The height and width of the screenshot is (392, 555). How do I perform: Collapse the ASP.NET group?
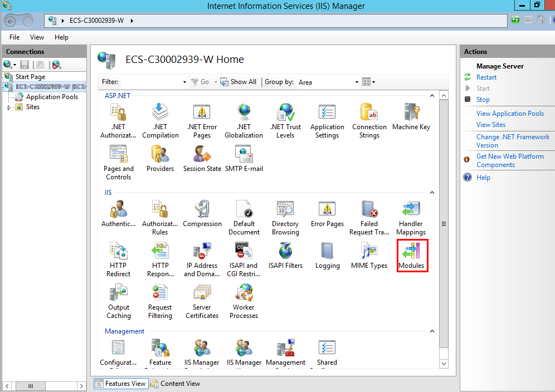pos(432,96)
